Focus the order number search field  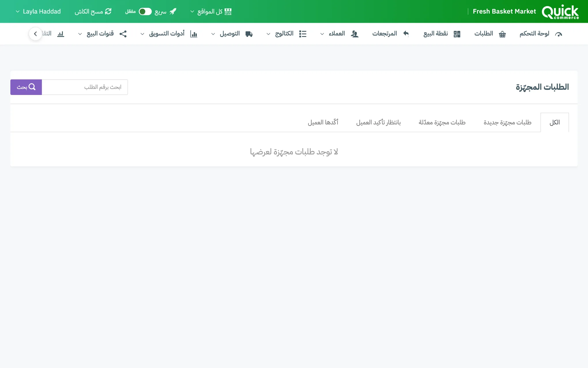[x=85, y=87]
